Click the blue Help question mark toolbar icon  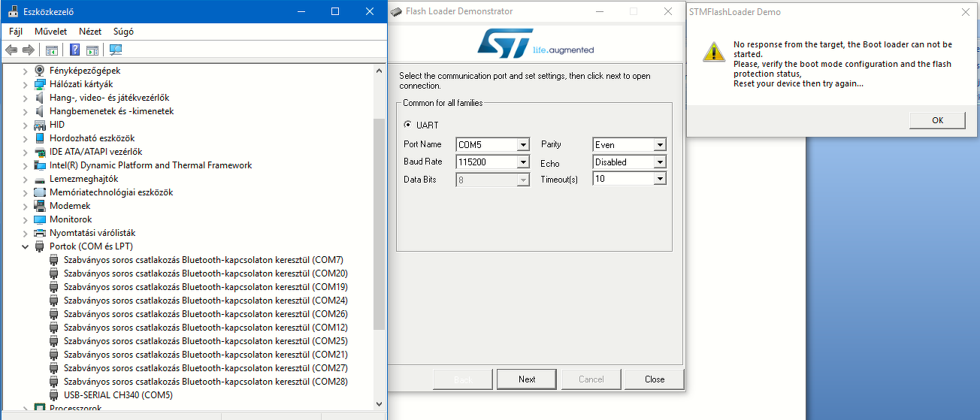point(75,50)
